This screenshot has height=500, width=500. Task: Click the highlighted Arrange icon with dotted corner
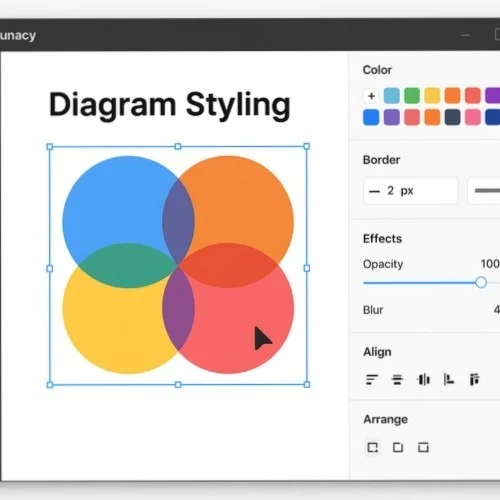[x=372, y=447]
